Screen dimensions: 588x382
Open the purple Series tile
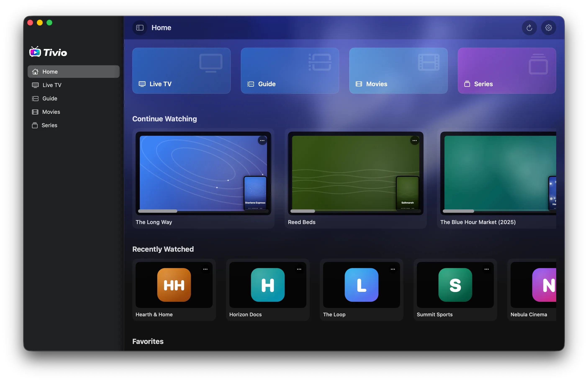click(x=507, y=71)
